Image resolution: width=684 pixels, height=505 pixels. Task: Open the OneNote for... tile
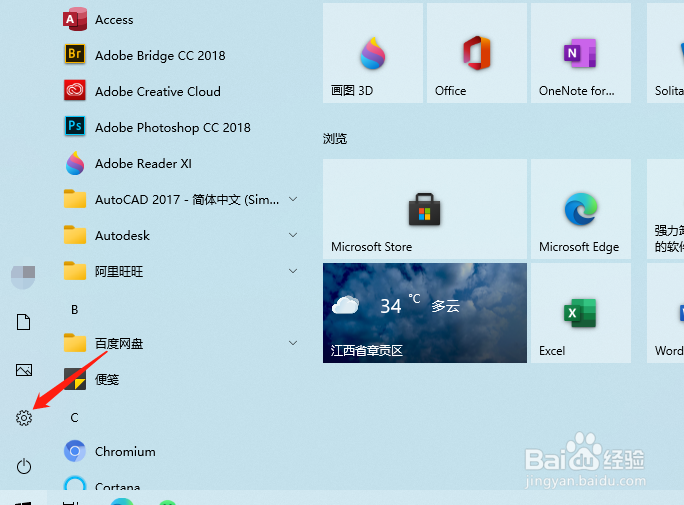(x=581, y=53)
